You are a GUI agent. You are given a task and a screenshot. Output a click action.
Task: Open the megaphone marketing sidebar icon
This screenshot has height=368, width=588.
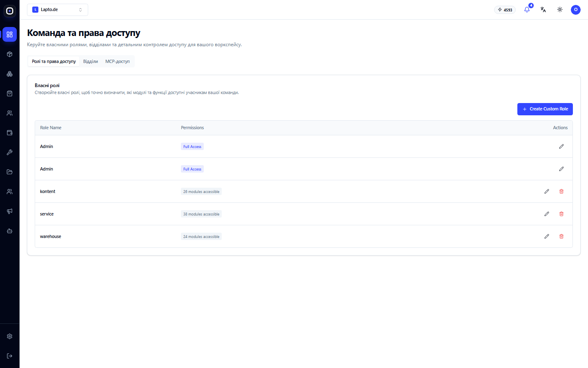click(10, 211)
